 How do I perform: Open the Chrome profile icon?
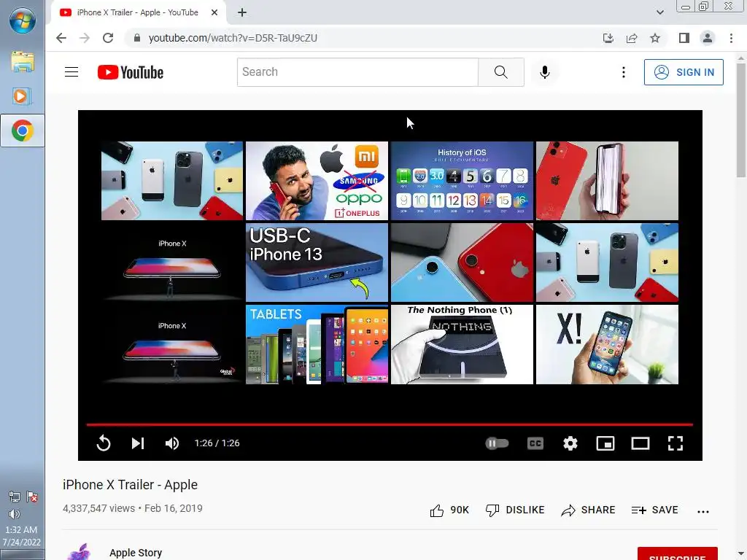708,38
